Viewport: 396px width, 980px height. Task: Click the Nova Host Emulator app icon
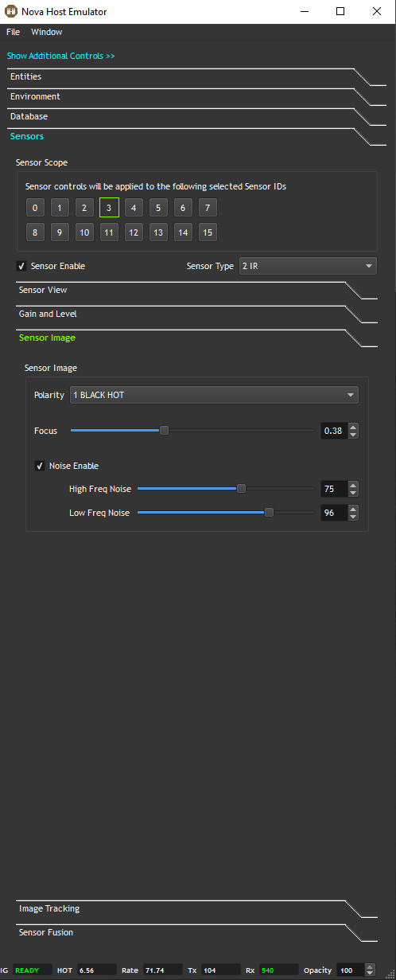point(11,12)
